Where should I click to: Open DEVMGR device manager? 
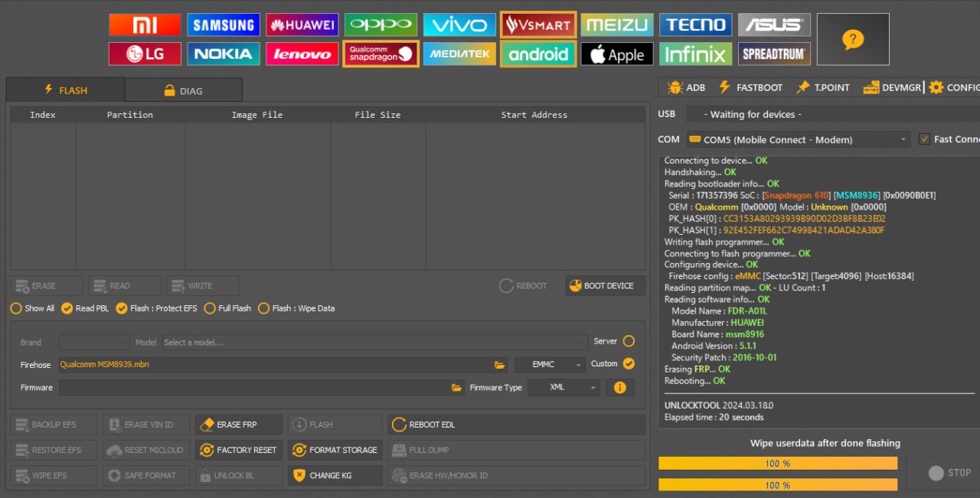(x=891, y=87)
